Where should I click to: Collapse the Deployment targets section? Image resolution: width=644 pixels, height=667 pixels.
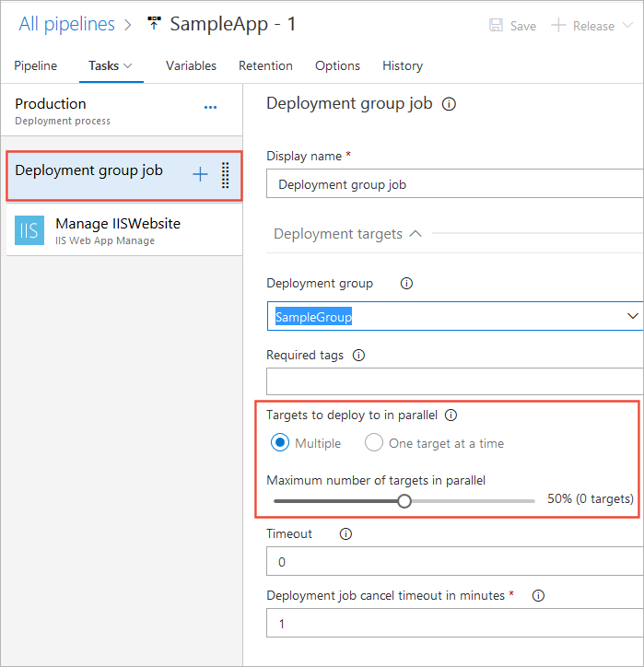[415, 234]
